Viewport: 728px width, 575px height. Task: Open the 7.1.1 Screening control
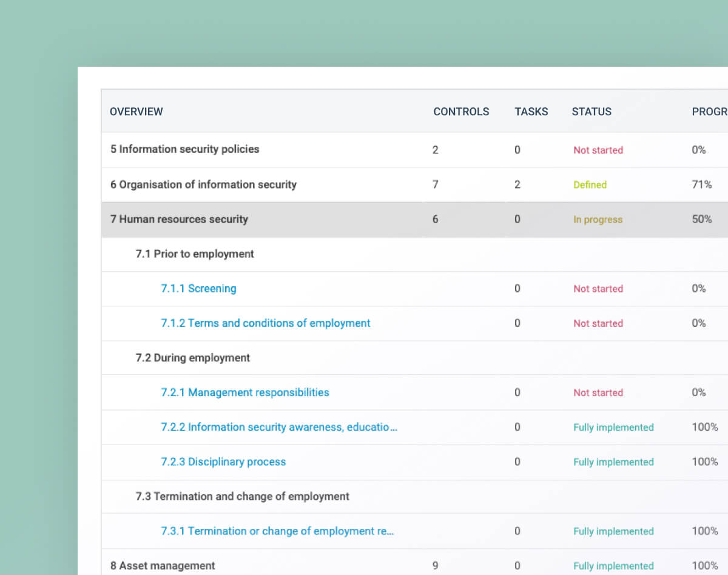pyautogui.click(x=198, y=288)
